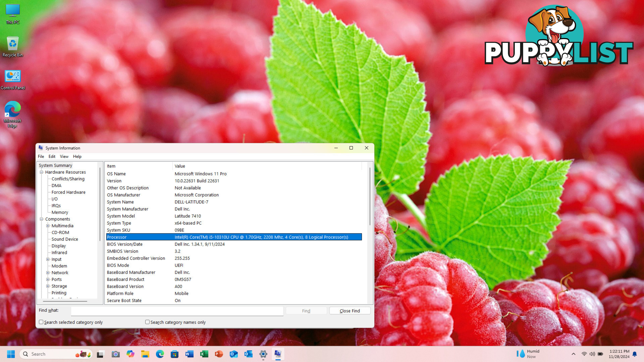Launch PowerPoint from the taskbar
644x362 pixels.
(x=219, y=354)
